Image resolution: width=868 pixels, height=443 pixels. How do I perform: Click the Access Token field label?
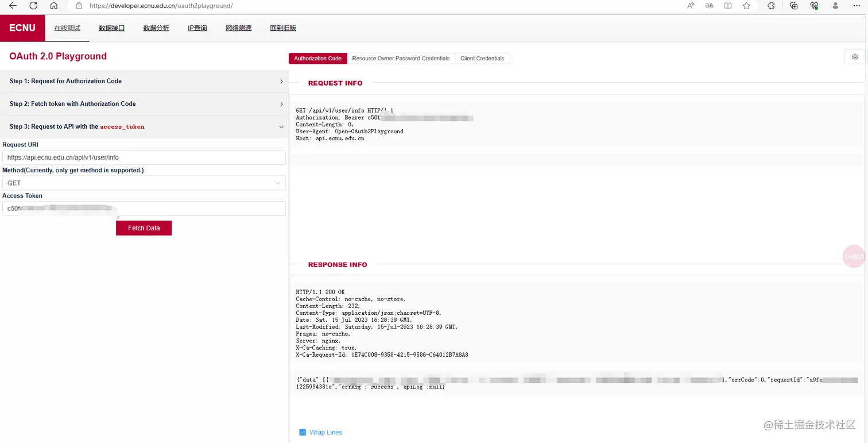[x=22, y=196]
